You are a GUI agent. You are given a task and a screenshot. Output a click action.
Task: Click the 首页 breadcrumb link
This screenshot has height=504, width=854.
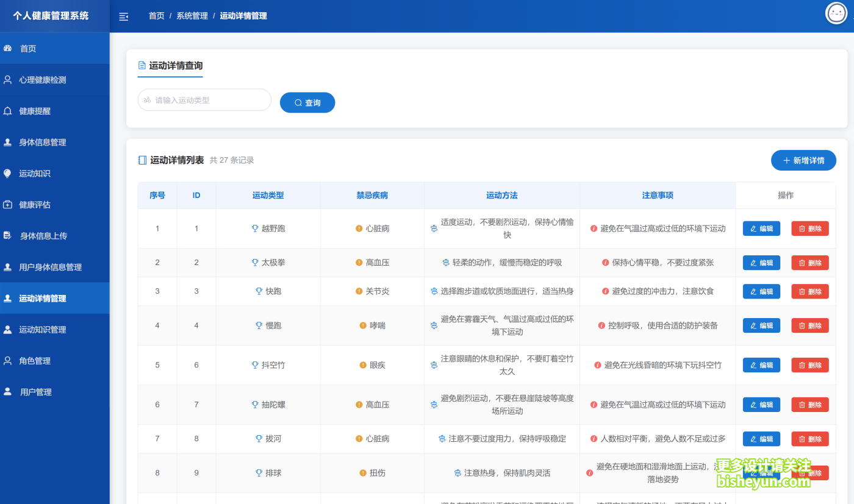(x=157, y=16)
